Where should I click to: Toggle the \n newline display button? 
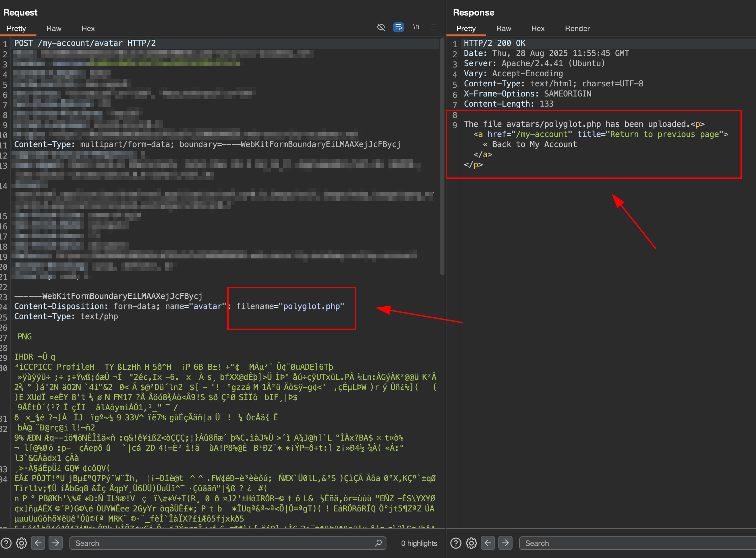[416, 27]
